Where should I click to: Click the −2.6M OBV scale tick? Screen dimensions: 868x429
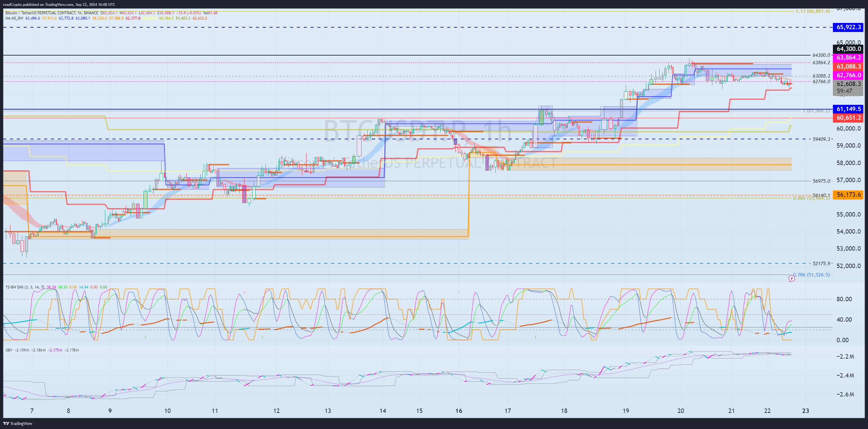point(846,394)
